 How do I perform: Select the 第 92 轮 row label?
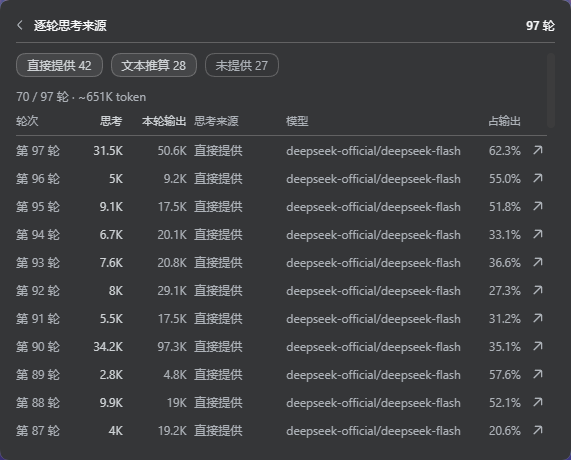click(38, 291)
